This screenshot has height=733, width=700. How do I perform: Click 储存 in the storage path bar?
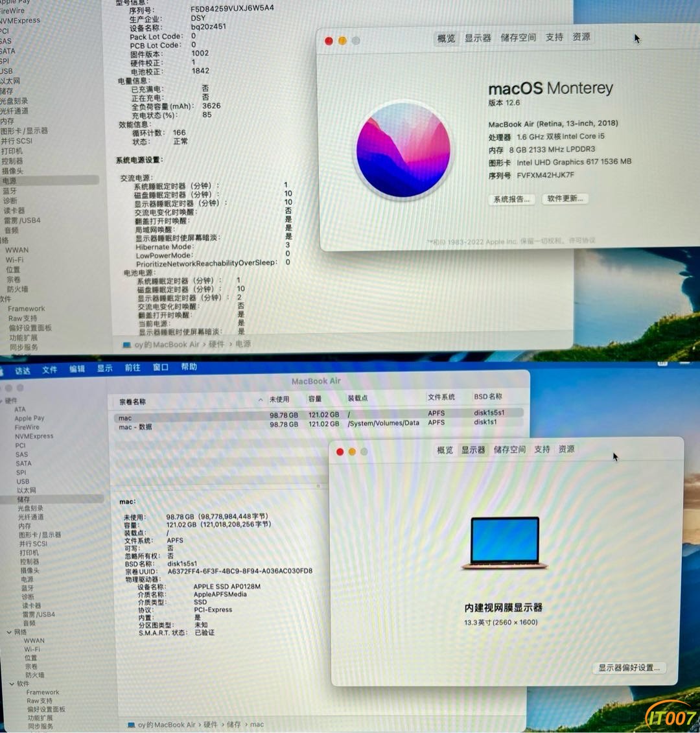pos(234,725)
